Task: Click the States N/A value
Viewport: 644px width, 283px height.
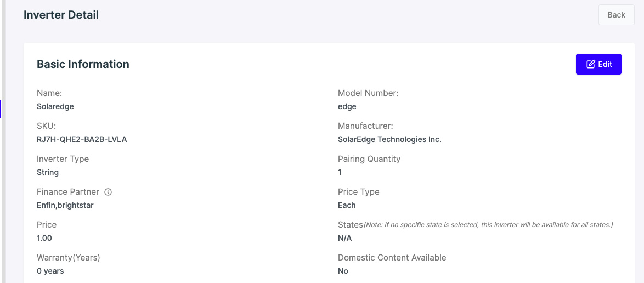Action: [344, 238]
